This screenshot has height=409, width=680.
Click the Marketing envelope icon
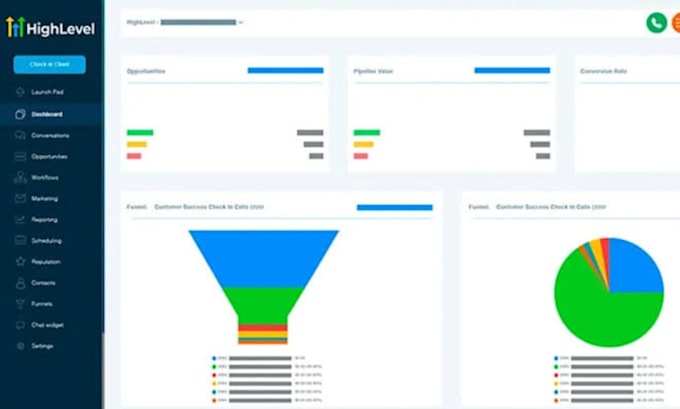[x=20, y=199]
